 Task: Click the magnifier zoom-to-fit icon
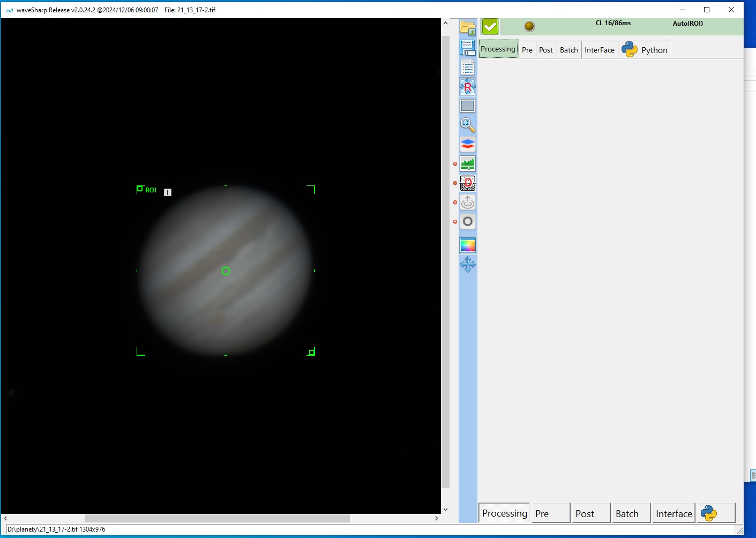pos(467,125)
